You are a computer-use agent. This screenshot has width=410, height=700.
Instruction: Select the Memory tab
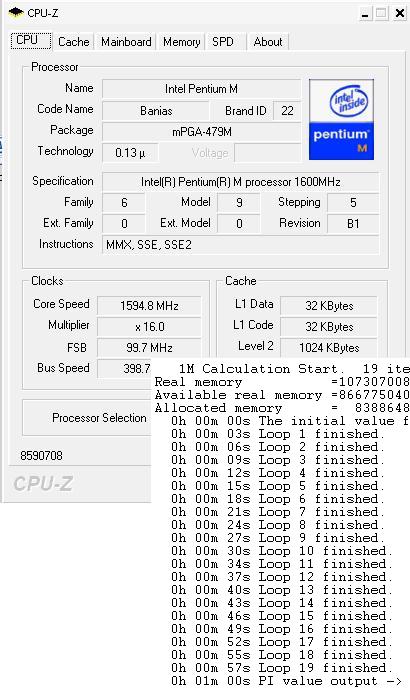pos(181,42)
